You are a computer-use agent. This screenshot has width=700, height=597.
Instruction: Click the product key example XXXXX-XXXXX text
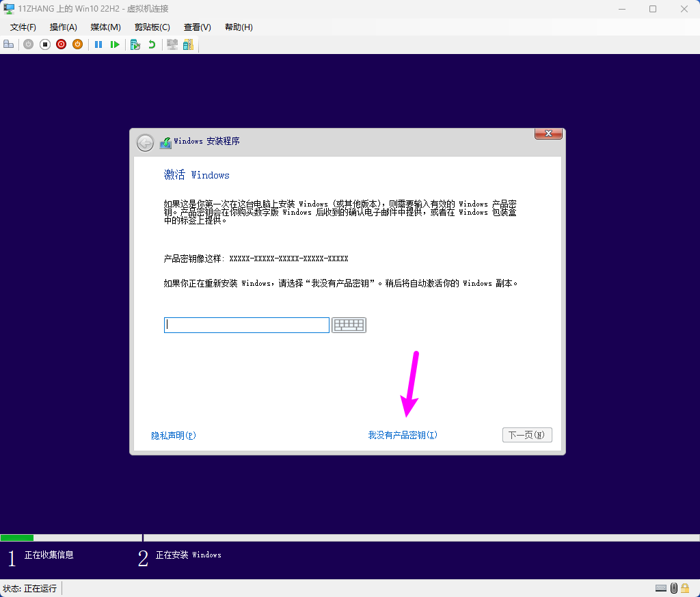point(288,258)
